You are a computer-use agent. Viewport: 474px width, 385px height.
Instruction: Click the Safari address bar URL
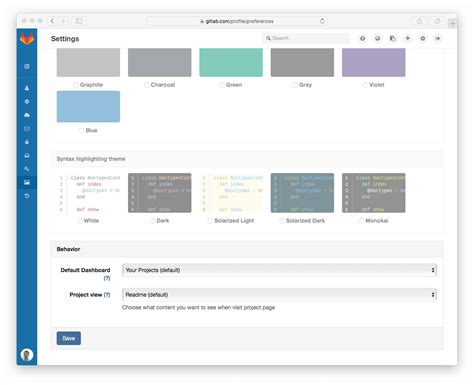237,21
